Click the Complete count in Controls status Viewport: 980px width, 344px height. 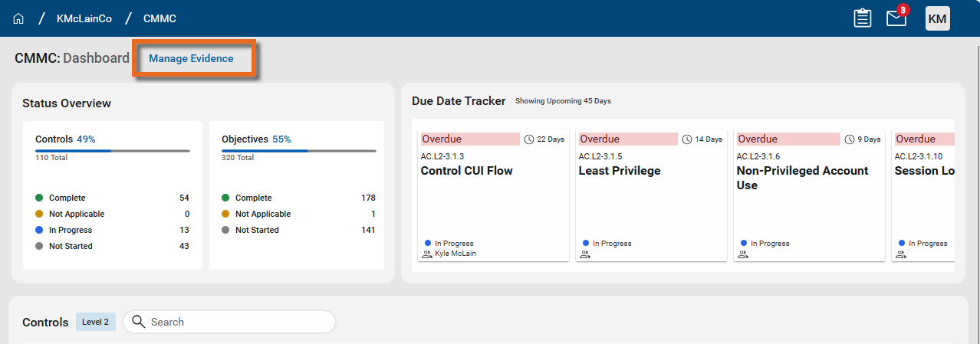coord(183,198)
